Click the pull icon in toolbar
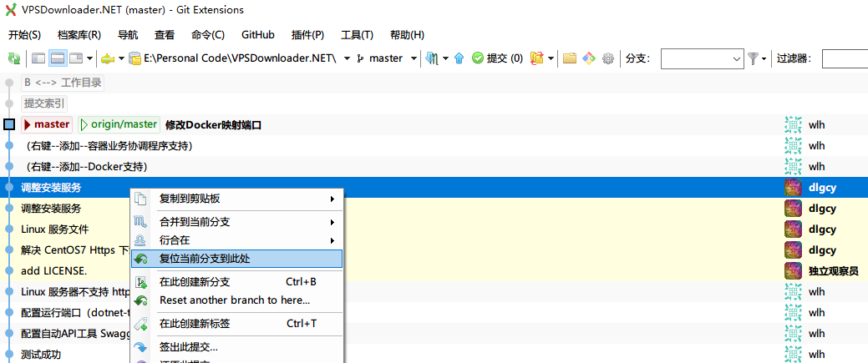 click(433, 58)
